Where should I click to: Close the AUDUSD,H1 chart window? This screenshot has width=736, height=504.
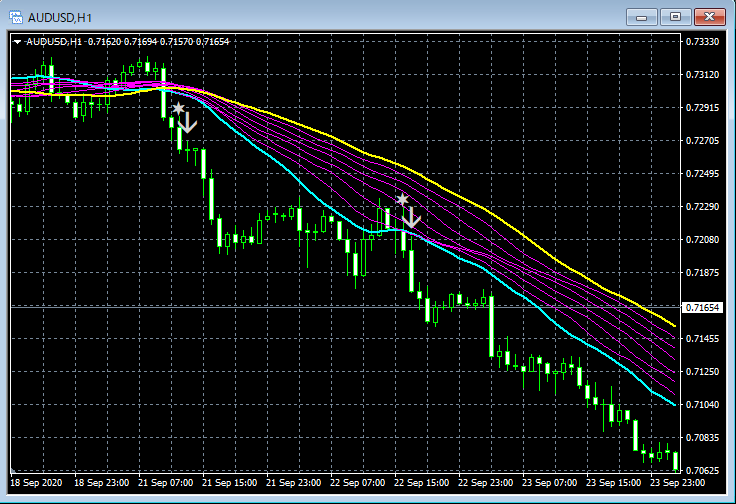pos(710,17)
